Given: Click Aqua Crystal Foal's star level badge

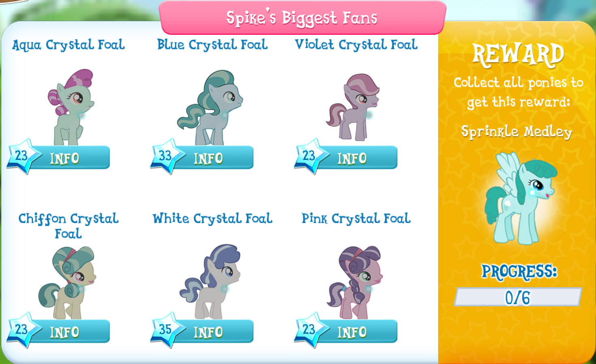Looking at the screenshot, I should coord(21,156).
